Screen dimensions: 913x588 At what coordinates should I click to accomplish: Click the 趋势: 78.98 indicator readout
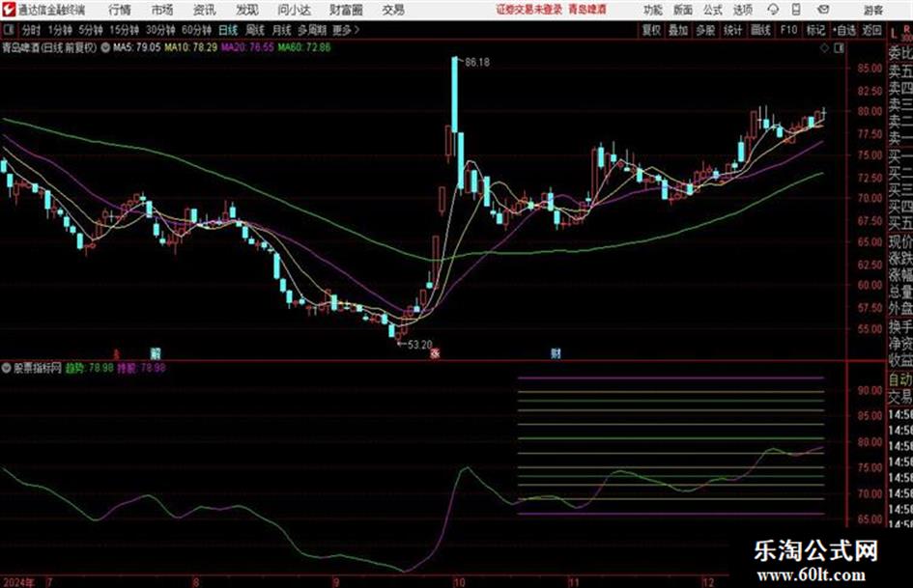(90, 368)
